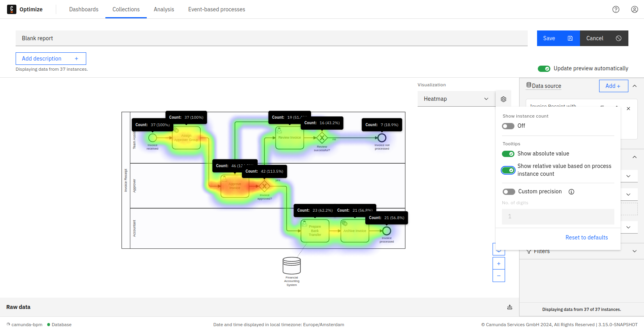644x332 pixels.
Task: Expand the Raw data panel icon
Action: pyautogui.click(x=510, y=307)
